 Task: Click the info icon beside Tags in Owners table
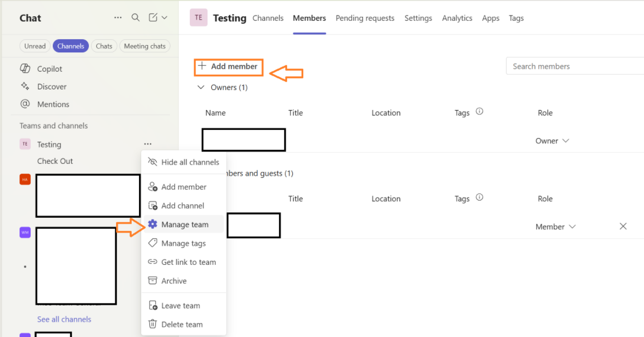[479, 111]
